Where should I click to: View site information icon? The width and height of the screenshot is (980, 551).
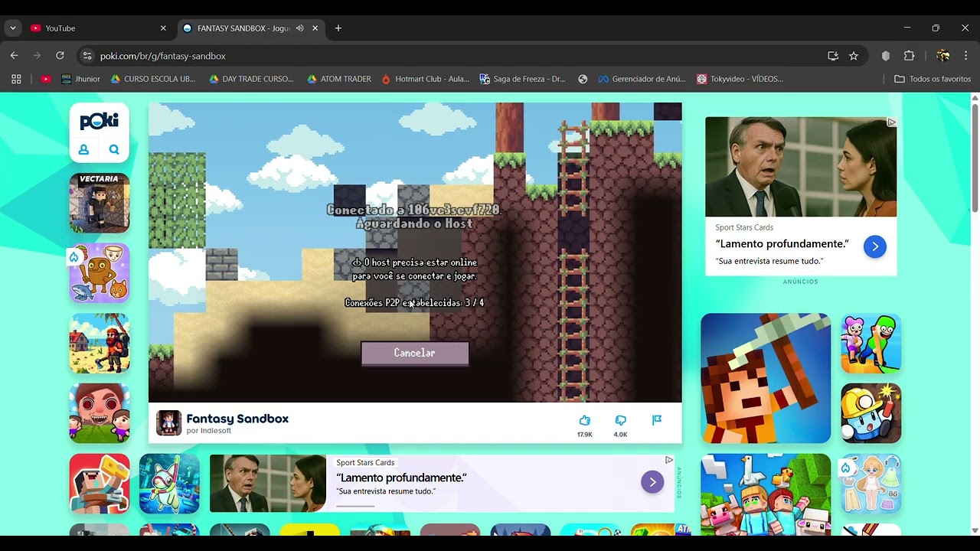87,56
